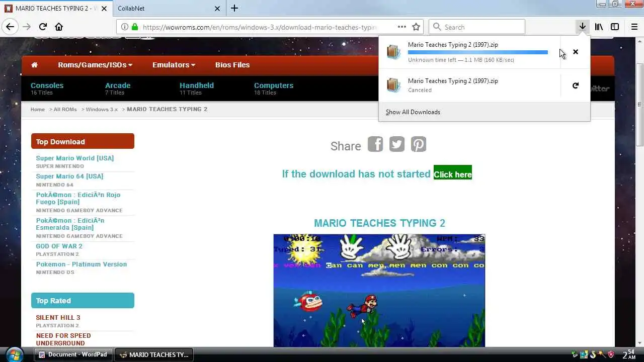The image size is (644, 362).
Task: Open the Library toolbar icon
Action: (x=599, y=27)
